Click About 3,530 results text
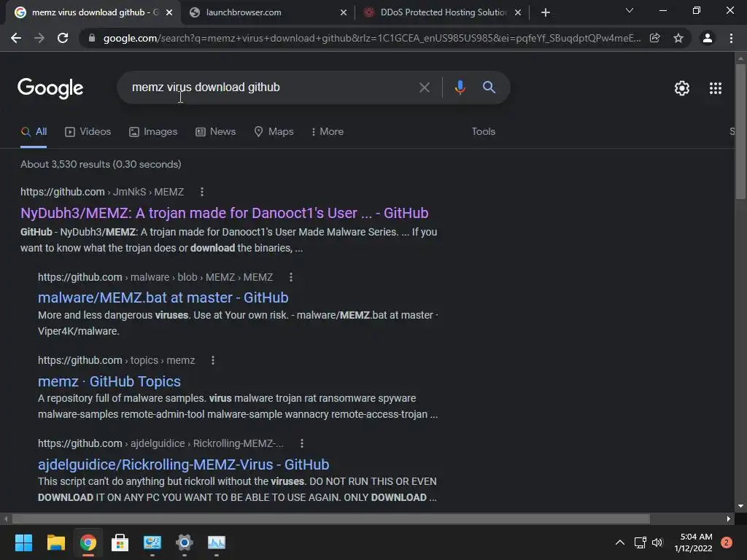Viewport: 747px width, 560px height. pos(101,164)
